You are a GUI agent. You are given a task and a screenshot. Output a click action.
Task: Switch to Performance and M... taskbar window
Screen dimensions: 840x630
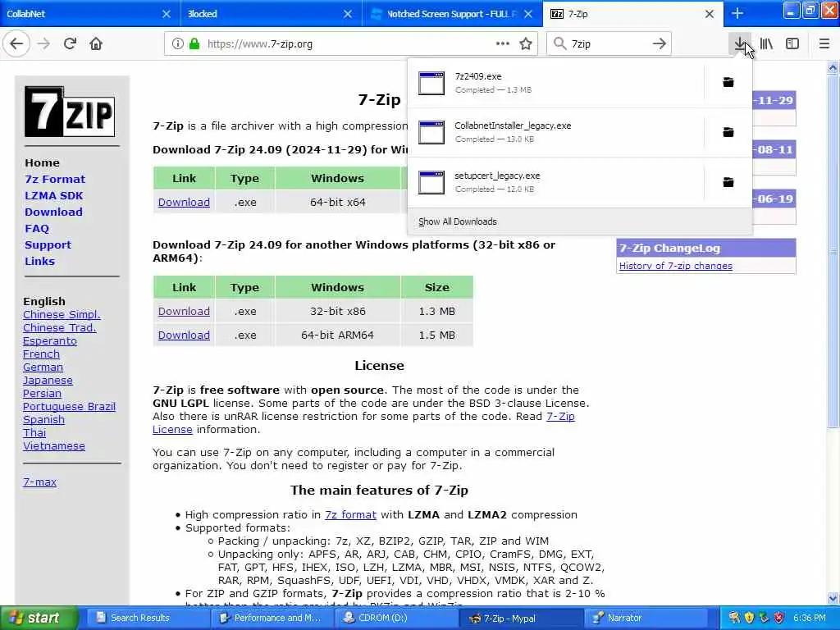(271, 619)
